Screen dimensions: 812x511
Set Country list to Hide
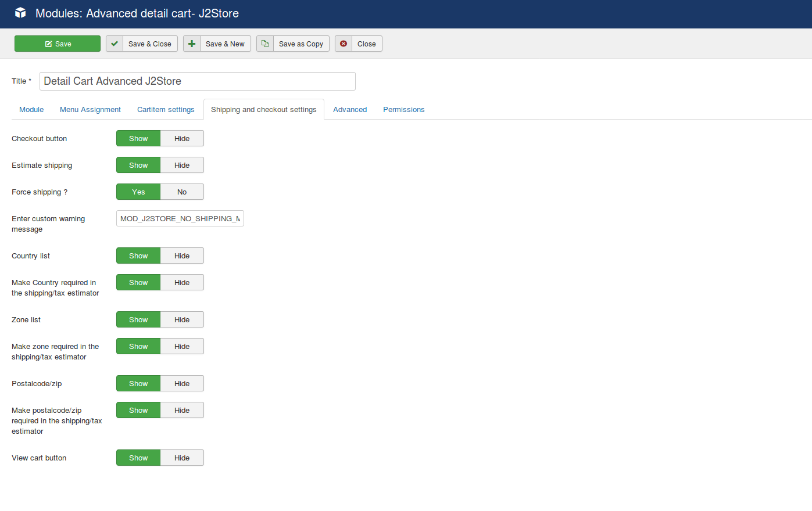(x=182, y=255)
